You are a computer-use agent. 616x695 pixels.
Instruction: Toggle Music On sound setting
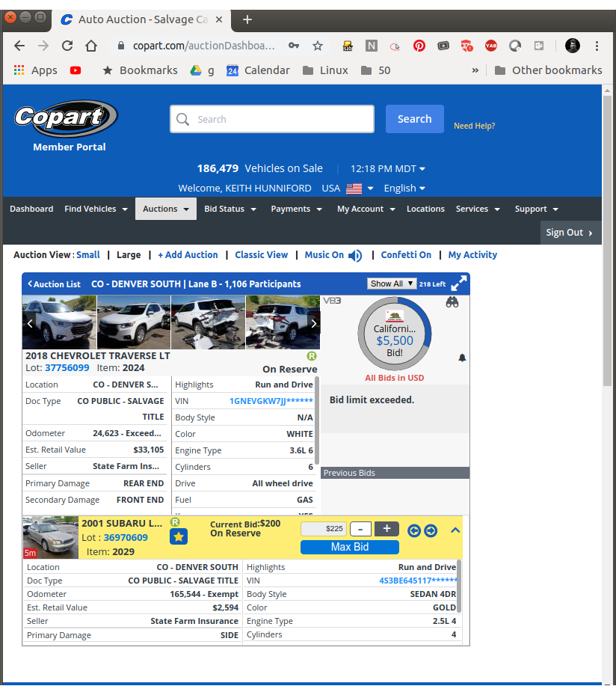333,255
